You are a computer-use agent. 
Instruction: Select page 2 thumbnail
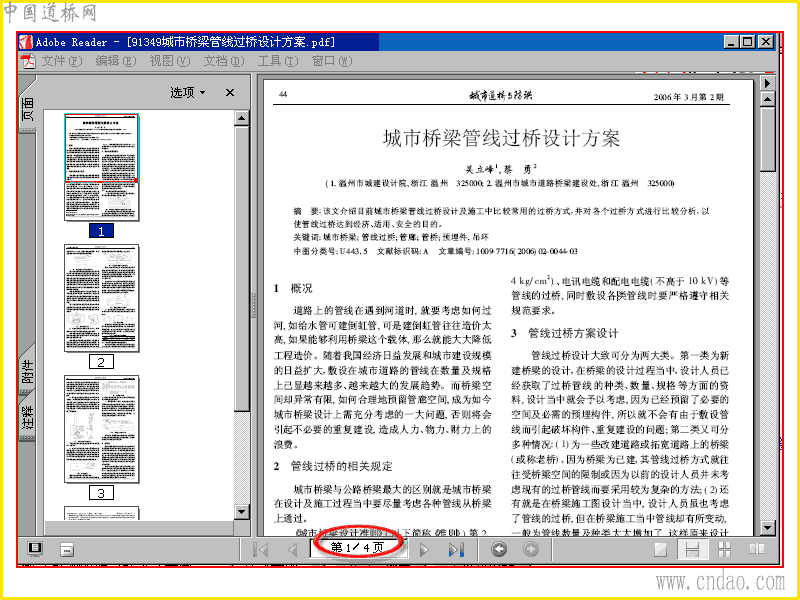click(x=102, y=298)
